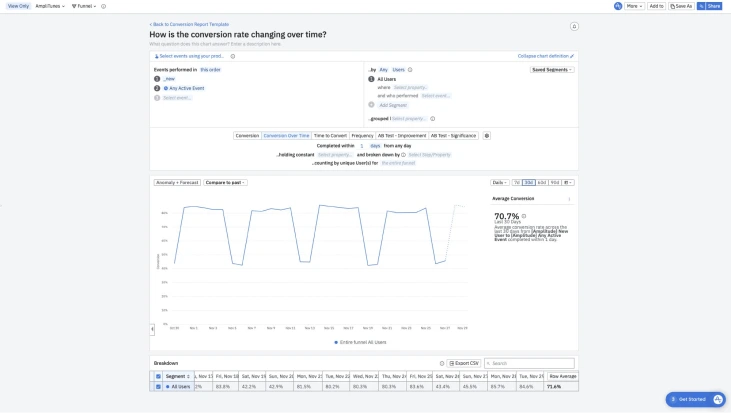The image size is (731, 413).
Task: Select the 30d time range option
Action: 529,182
